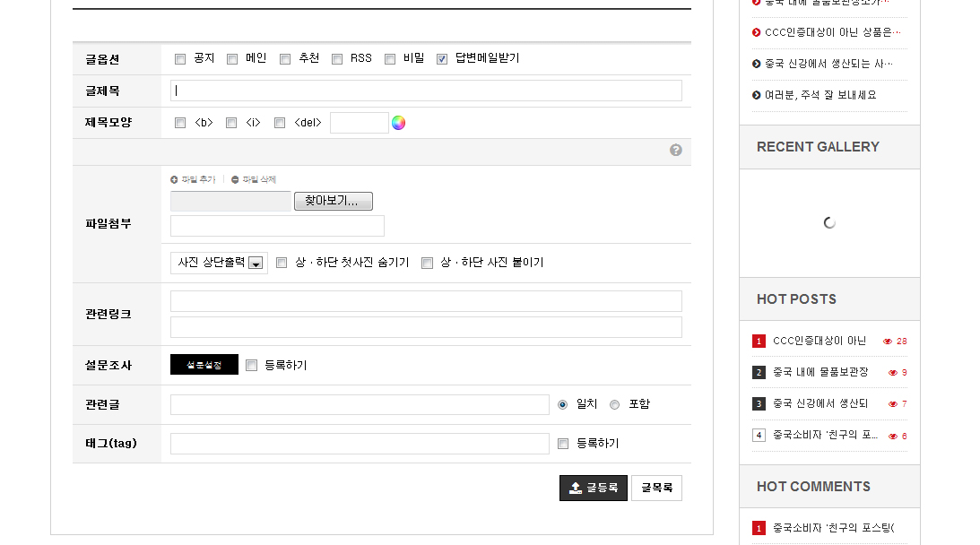980x545 pixels.
Task: Click the arrow icon beside 중국 신강에서 생산되는
Action: tap(756, 64)
